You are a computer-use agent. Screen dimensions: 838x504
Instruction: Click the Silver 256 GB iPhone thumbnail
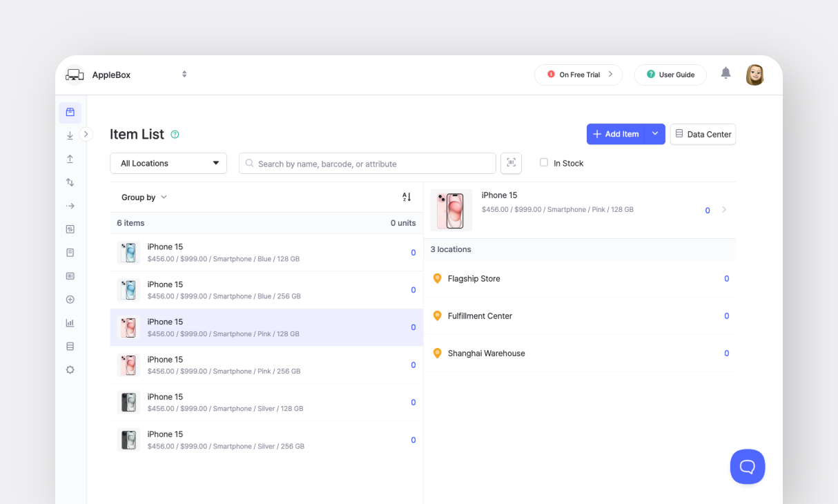pos(128,440)
